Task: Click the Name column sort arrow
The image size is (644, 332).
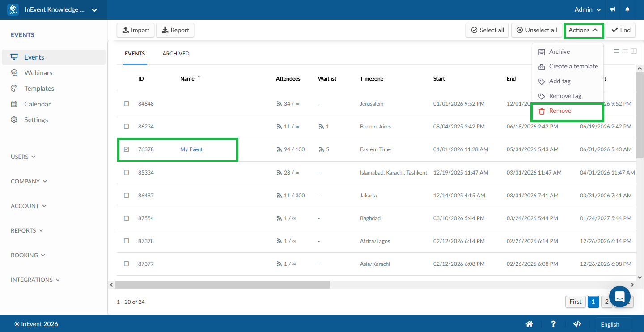Action: (x=199, y=78)
